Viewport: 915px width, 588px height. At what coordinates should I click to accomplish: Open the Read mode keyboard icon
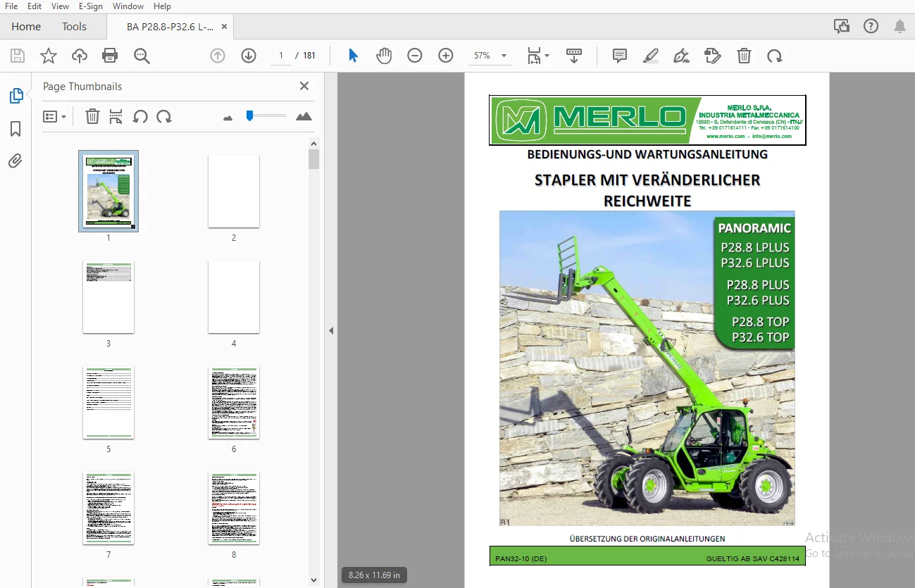[574, 56]
